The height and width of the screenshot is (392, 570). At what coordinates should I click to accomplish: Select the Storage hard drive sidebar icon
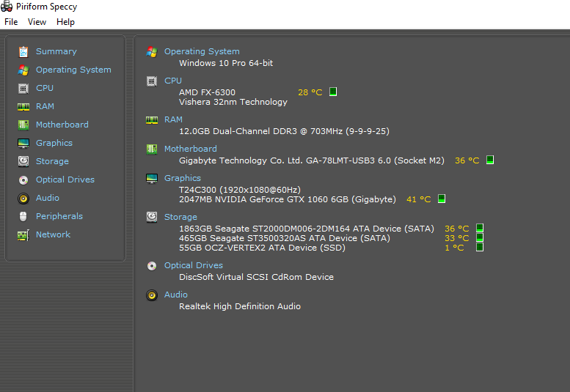(x=23, y=161)
